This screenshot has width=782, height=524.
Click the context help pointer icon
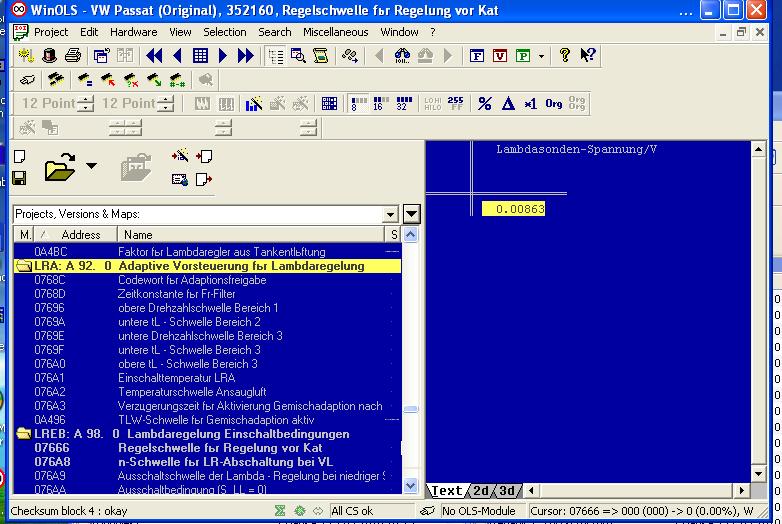(588, 55)
